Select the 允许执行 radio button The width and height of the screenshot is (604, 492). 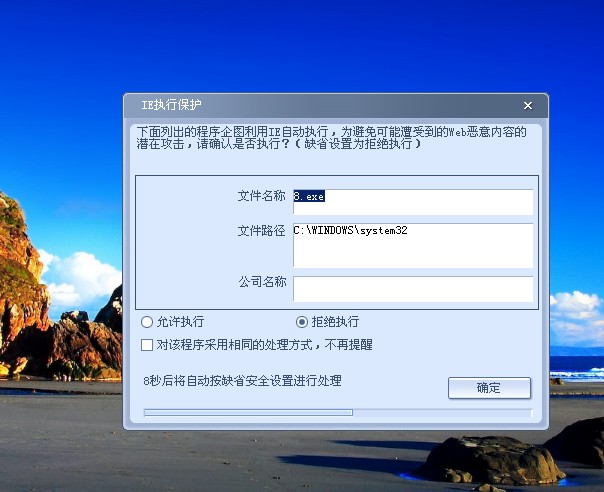[x=147, y=322]
